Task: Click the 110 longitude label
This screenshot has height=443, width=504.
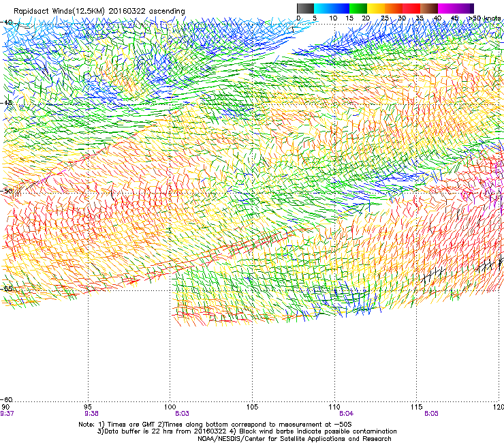Action: [x=334, y=407]
